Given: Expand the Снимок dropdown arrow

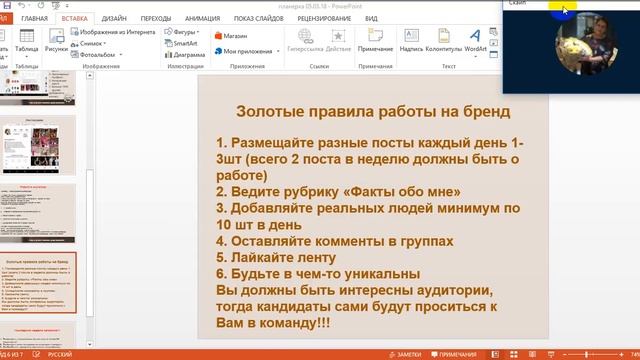Looking at the screenshot, I should 105,43.
